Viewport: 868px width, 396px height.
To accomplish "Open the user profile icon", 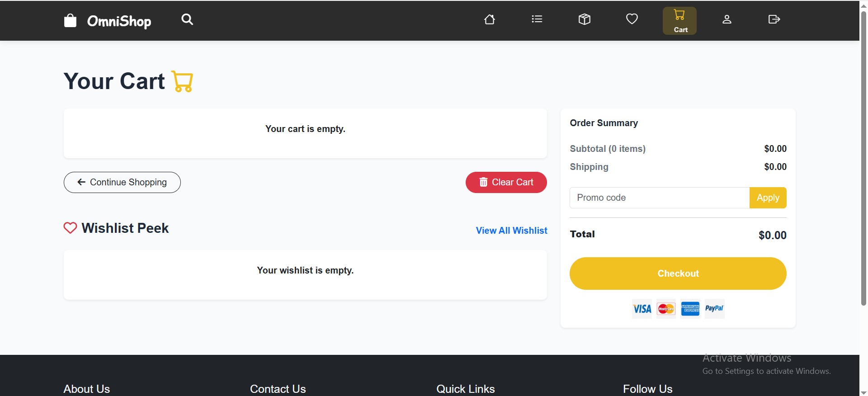I will 727,19.
